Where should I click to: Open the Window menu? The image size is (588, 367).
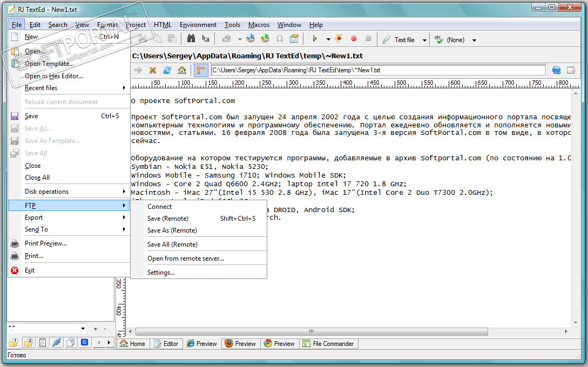click(x=289, y=25)
